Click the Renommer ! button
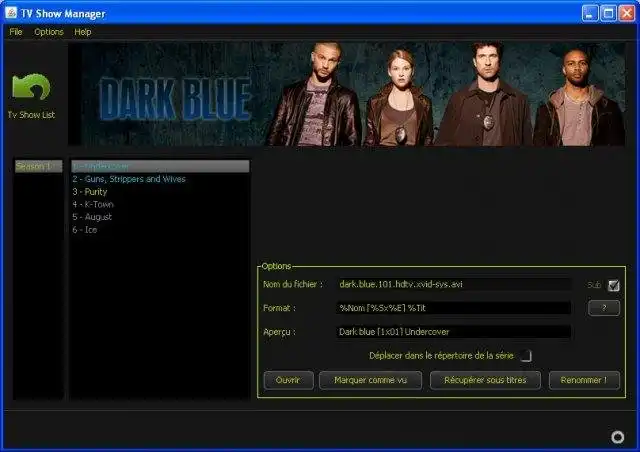640x452 pixels. (x=584, y=380)
